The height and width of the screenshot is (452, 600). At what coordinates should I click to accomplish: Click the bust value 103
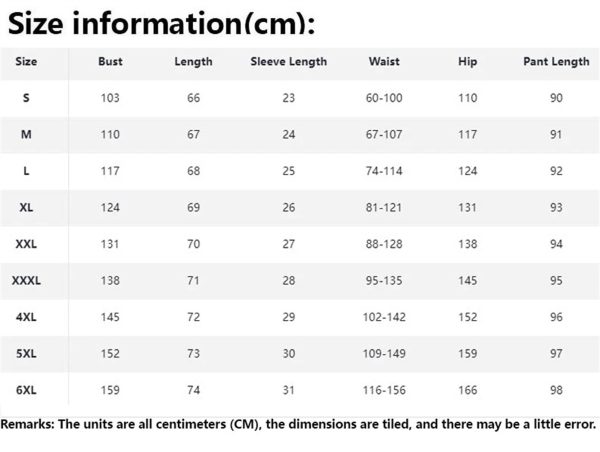pos(110,98)
